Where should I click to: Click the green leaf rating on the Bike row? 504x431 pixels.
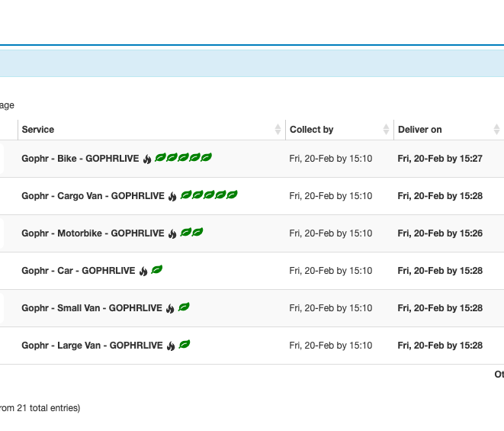(x=183, y=157)
